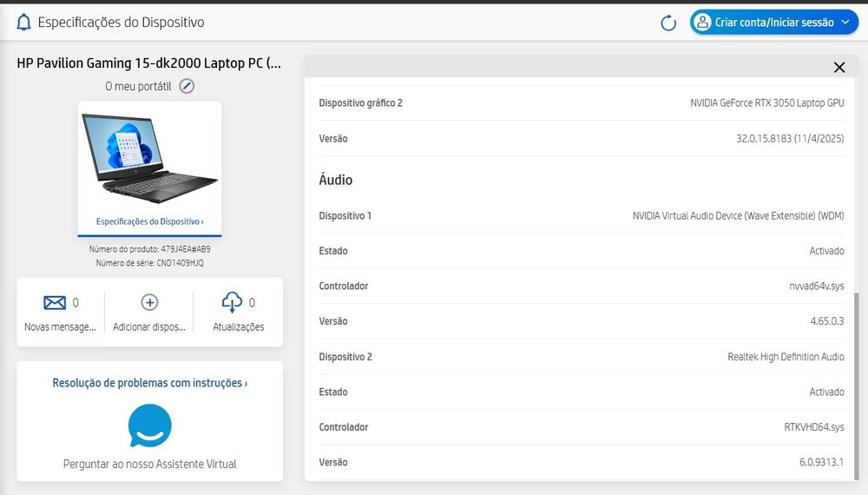The image size is (868, 495).
Task: Select the serial number CND1409HJQ text
Action: [x=180, y=263]
